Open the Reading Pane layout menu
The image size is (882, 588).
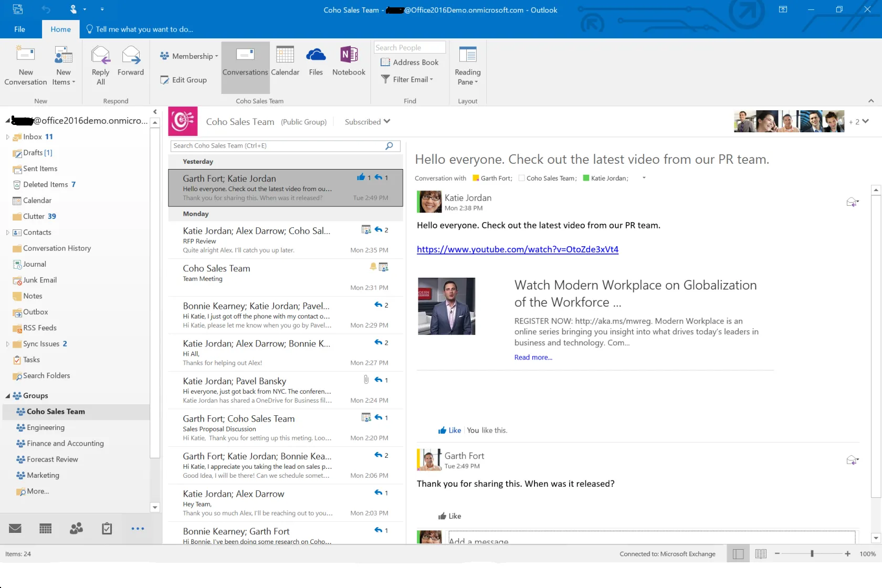tap(467, 66)
